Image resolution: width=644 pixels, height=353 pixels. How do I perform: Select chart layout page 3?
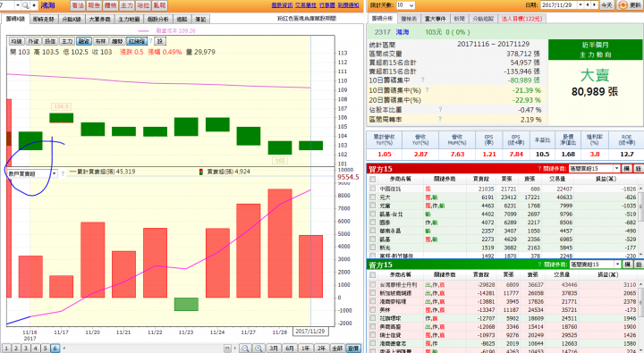tap(26, 348)
